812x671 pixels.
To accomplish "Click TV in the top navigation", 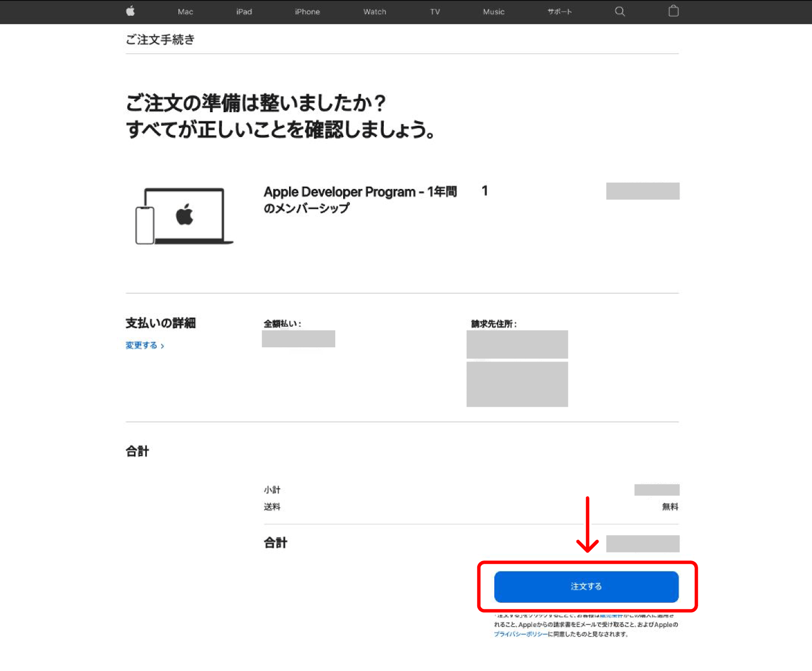I will click(x=435, y=12).
